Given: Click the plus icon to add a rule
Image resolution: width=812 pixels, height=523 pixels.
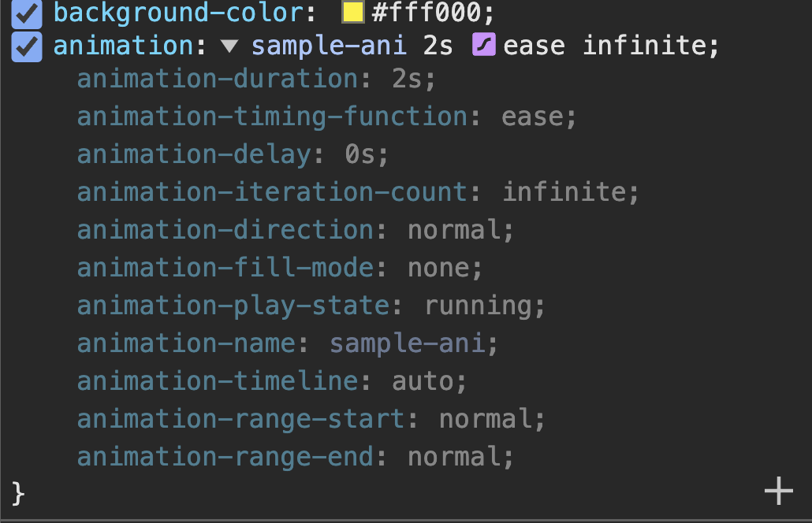Looking at the screenshot, I should coord(778,491).
